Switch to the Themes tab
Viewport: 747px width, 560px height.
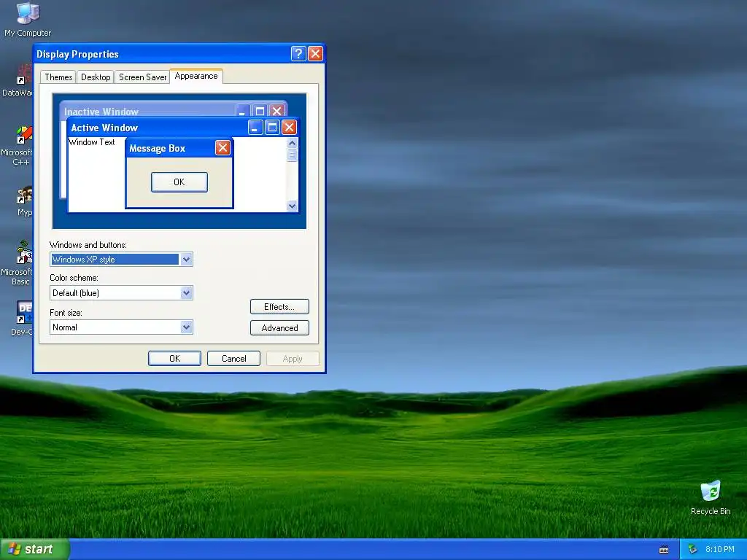click(x=58, y=77)
